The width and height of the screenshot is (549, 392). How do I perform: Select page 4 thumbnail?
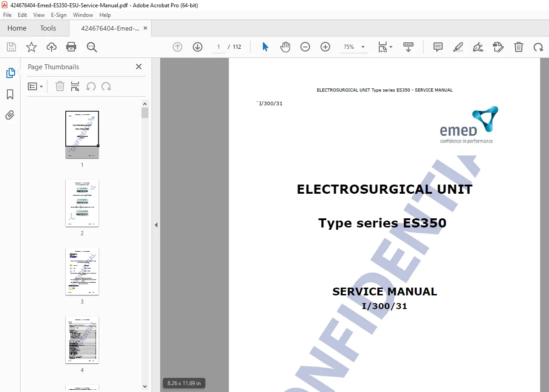point(82,340)
